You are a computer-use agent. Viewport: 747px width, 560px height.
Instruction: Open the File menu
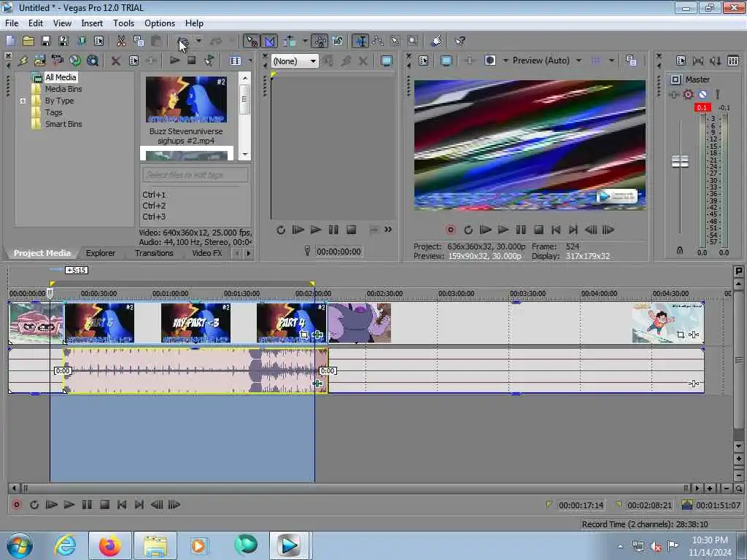[x=12, y=23]
